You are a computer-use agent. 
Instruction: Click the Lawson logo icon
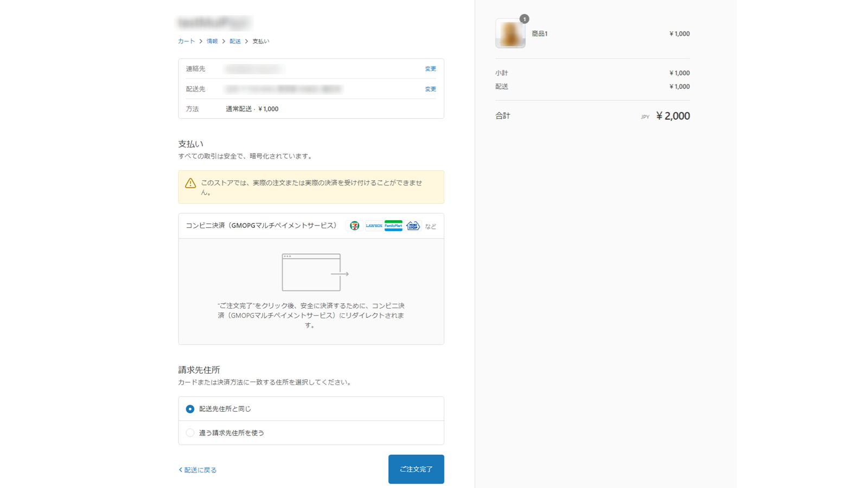tap(374, 226)
